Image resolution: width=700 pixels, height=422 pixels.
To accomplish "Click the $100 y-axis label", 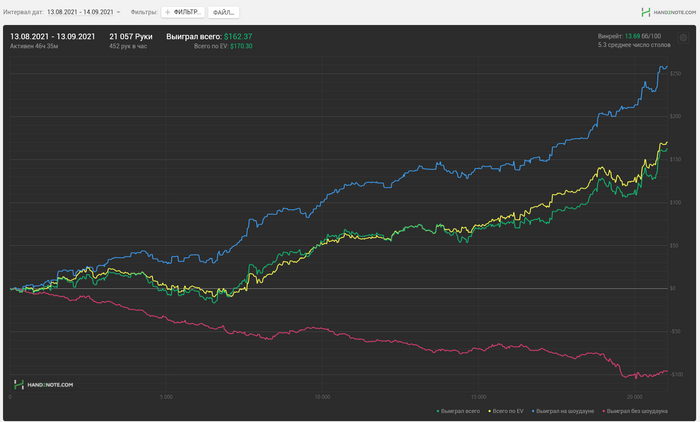I will pos(675,203).
